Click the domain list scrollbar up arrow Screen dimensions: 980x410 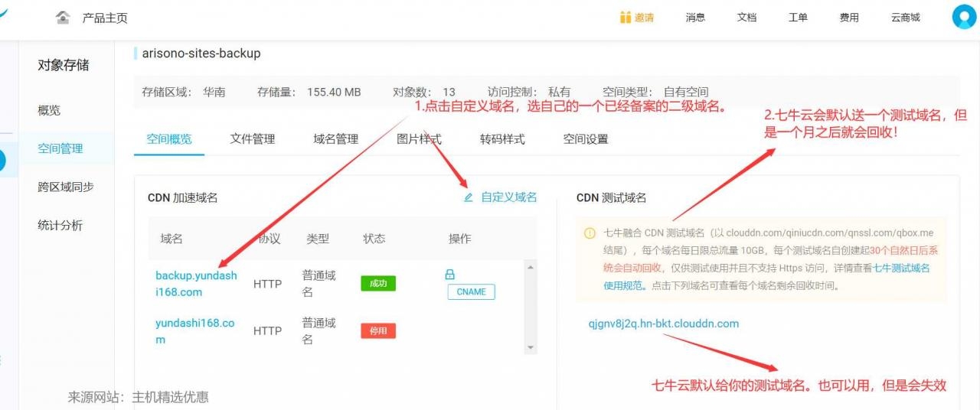pyautogui.click(x=531, y=267)
